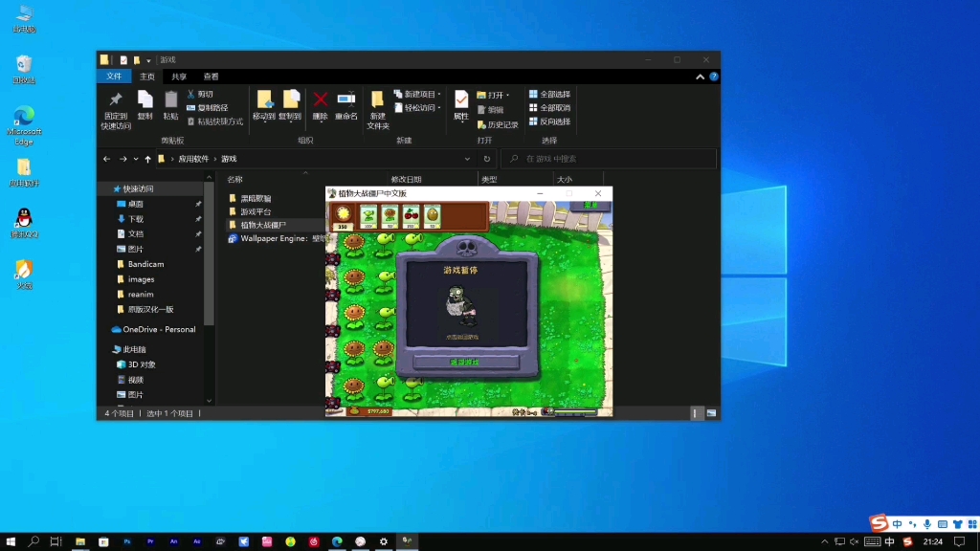
Task: Click Invert selection (反向选择) in ribbon
Action: 550,121
